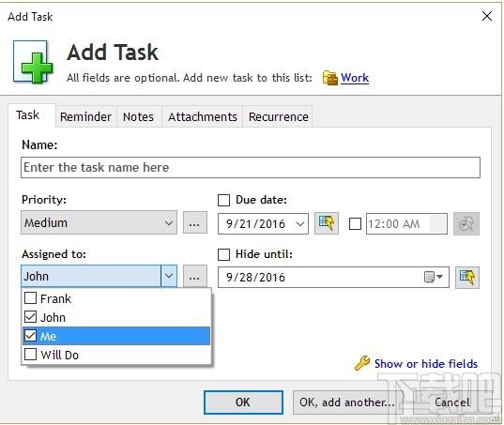Enable the Hide until checkbox
504x425 pixels.
click(223, 254)
